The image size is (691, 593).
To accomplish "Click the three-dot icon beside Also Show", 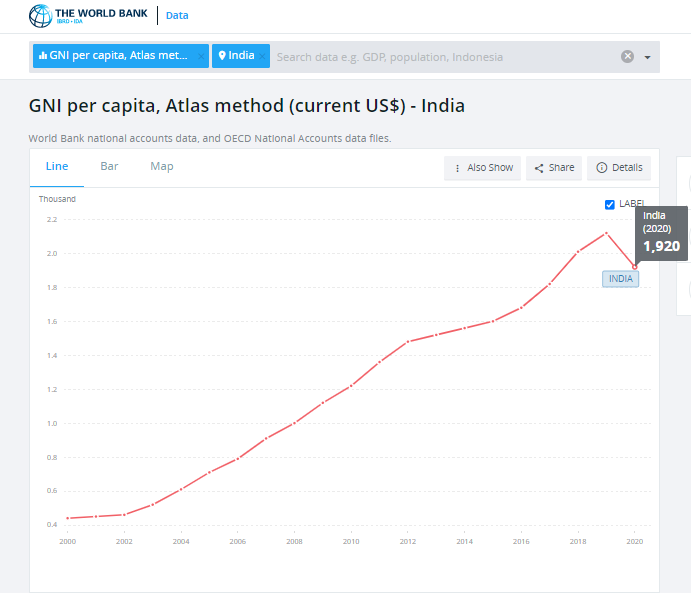I will click(457, 168).
